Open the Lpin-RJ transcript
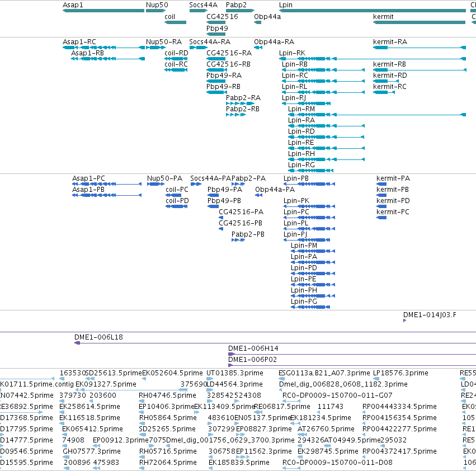Screen dimensions: 476x471 (306, 103)
